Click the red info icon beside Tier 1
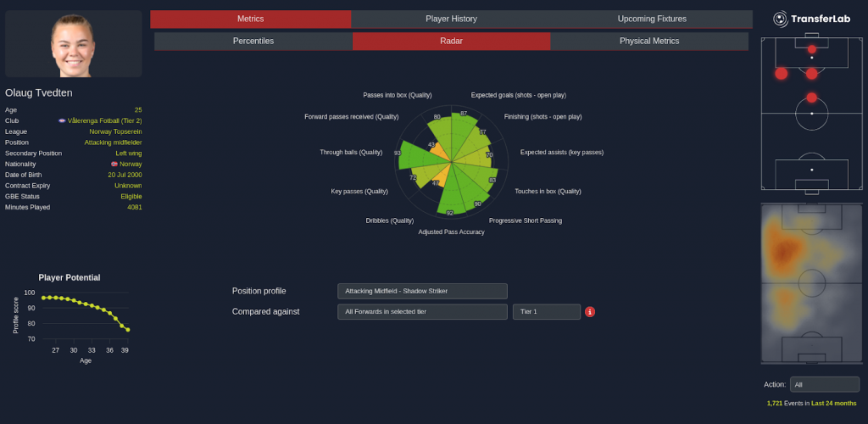The image size is (868, 424). coord(590,312)
